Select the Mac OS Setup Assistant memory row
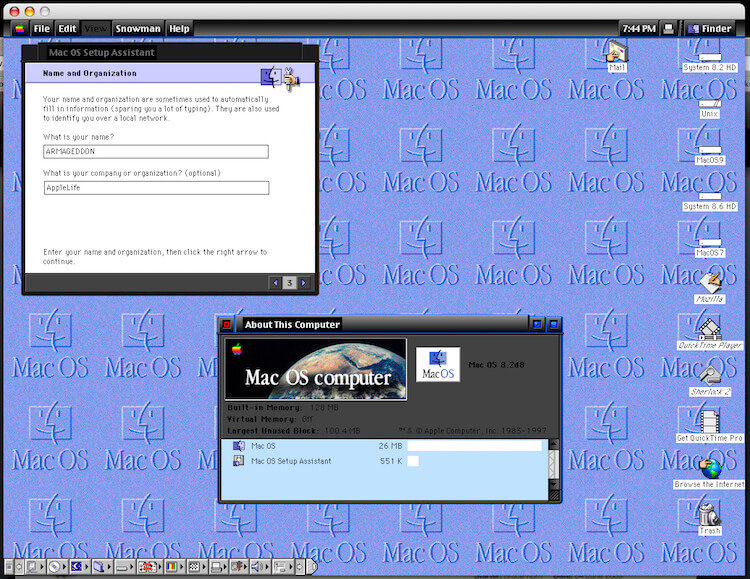The image size is (750, 579). 384,461
